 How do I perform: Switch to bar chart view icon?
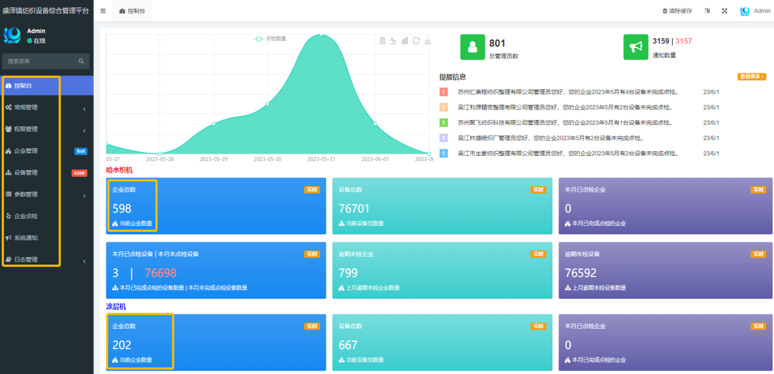[405, 41]
